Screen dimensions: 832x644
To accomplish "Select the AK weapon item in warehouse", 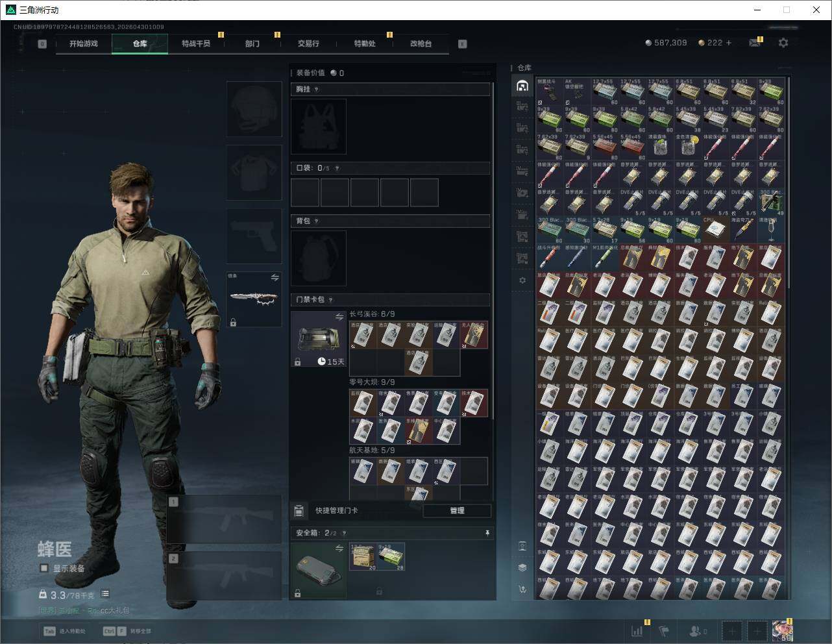I will click(578, 92).
